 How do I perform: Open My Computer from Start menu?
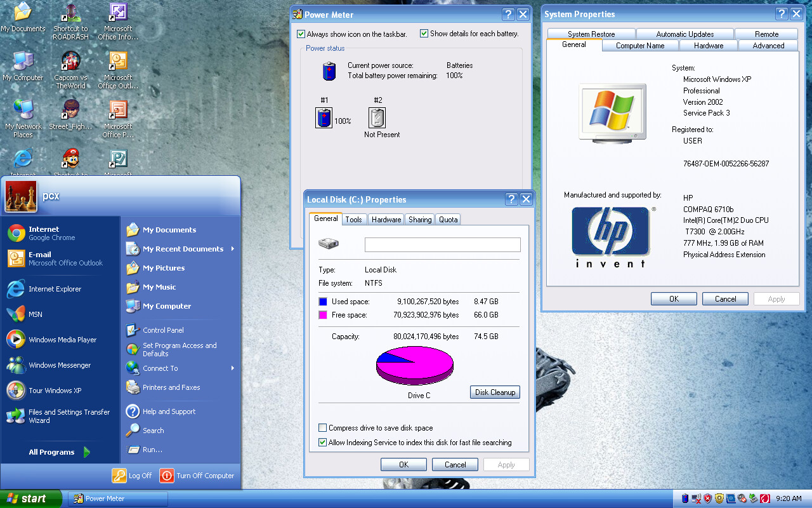point(181,306)
